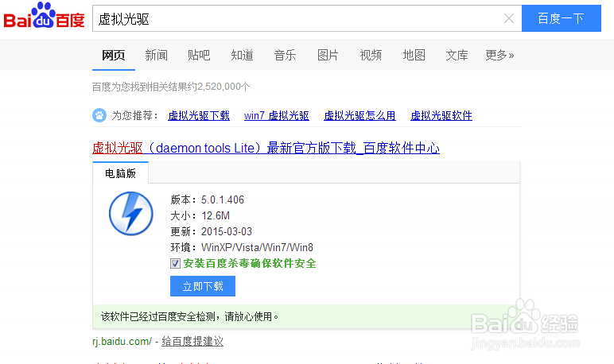Open the 给百度提建议 feedback link

click(x=192, y=341)
